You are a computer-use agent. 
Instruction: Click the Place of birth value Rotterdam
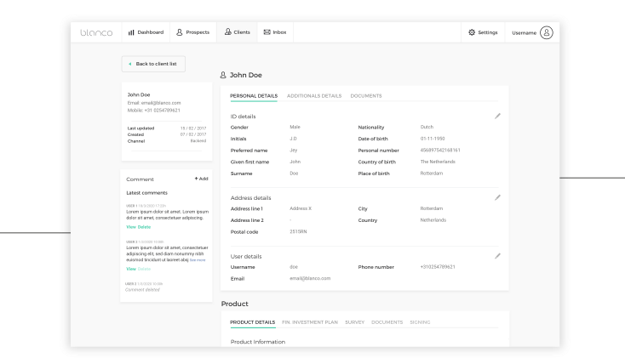[x=431, y=173]
